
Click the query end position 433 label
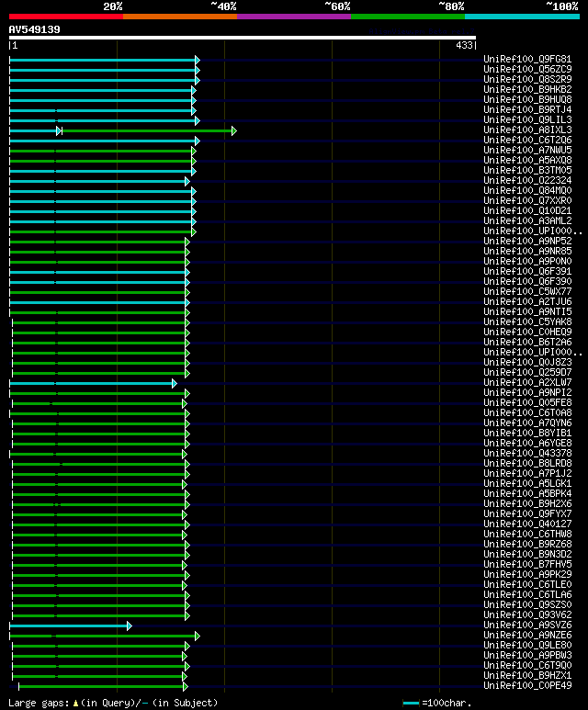coord(464,45)
